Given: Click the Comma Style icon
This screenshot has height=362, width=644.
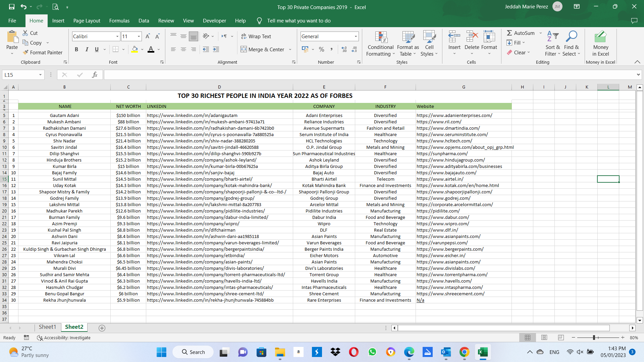Looking at the screenshot, I should pyautogui.click(x=331, y=49).
